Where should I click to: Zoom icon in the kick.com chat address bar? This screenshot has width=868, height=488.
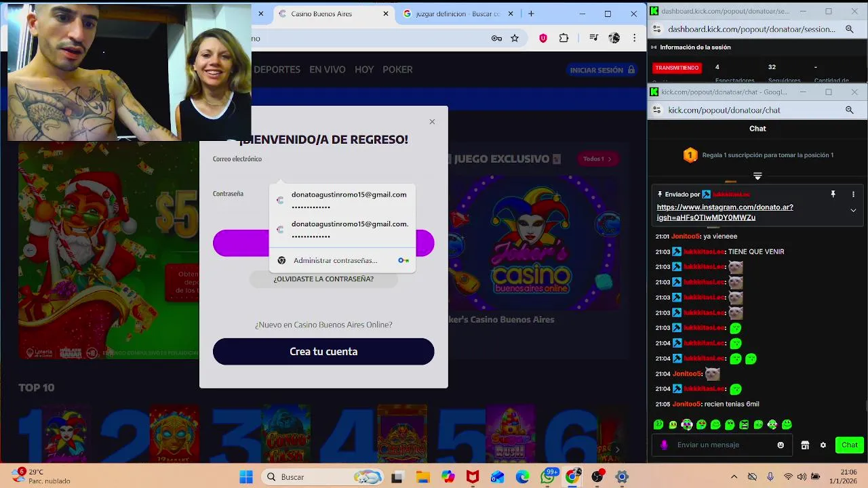[x=849, y=110]
